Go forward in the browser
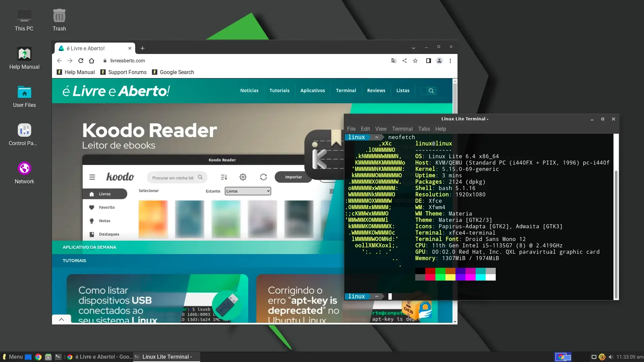Screen dimensions: 644x362 tap(70, 61)
